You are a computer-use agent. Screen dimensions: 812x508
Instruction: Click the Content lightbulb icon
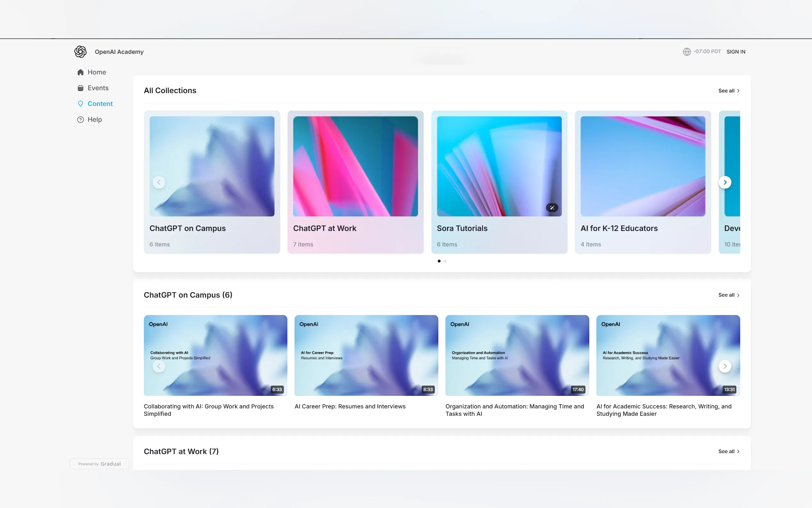click(x=80, y=104)
